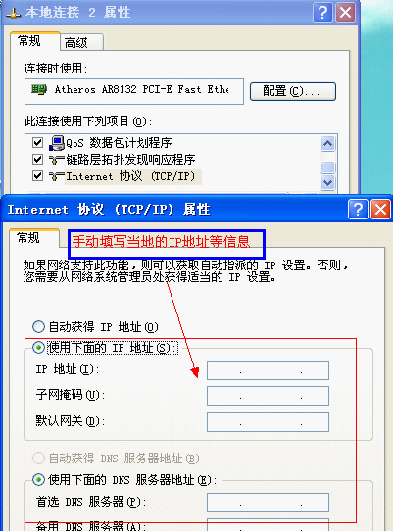
Task: Click the network icon in 本地连接 2 title bar
Action: pos(14,14)
